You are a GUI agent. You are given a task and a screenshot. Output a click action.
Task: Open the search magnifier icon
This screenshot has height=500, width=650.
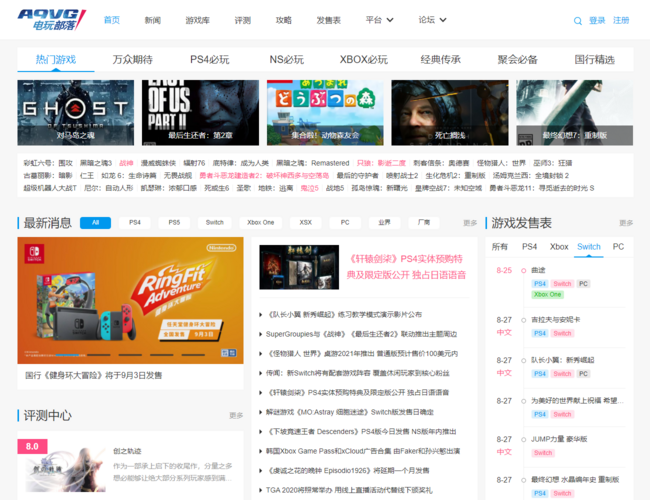(577, 21)
